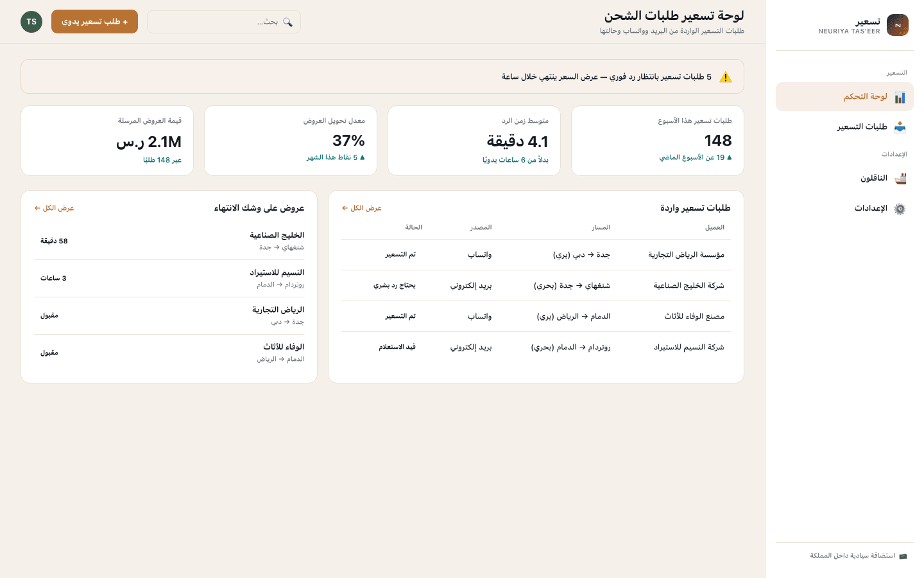Click عرض الكل in طلبات تسعير واردة
Screen dimensions: 924x578
click(x=361, y=208)
